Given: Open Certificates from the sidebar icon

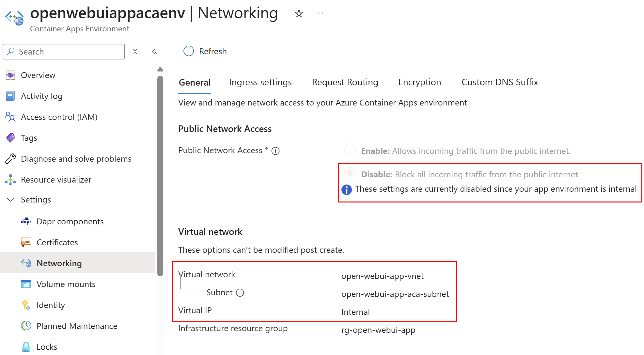Looking at the screenshot, I should 26,242.
